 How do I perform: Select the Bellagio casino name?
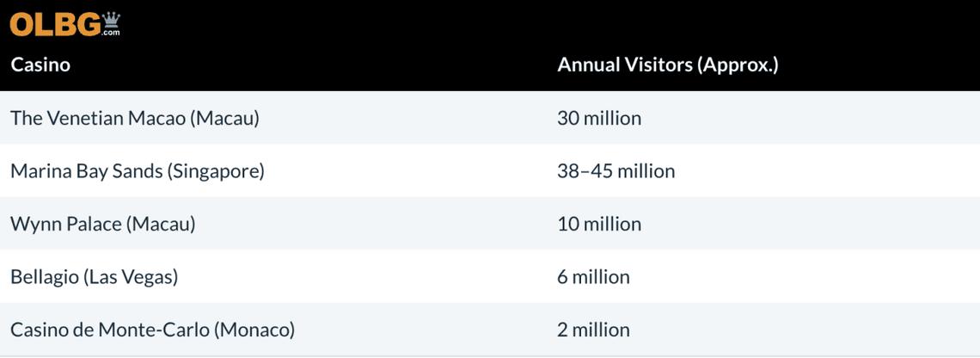94,276
